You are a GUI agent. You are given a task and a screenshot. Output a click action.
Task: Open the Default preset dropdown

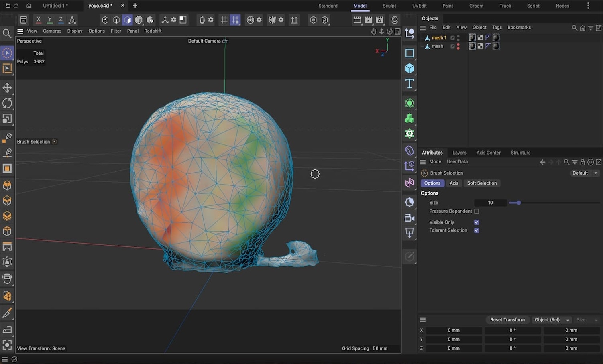tap(585, 173)
